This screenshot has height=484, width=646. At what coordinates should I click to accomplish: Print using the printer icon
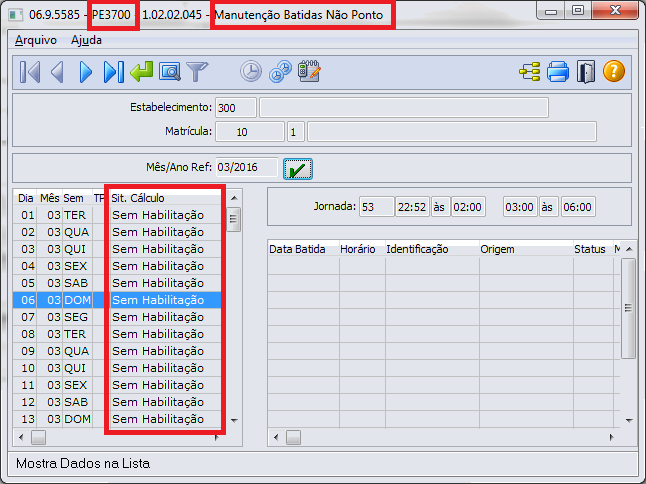click(558, 72)
